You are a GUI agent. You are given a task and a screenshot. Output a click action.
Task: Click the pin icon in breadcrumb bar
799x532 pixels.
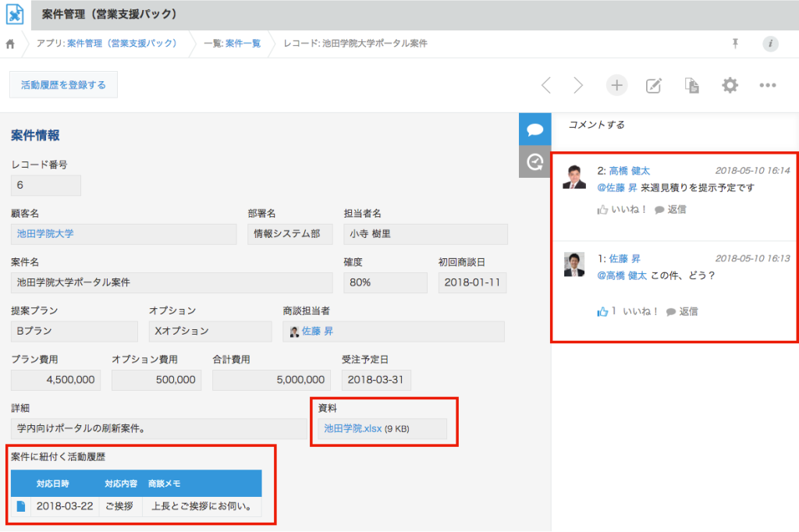[735, 44]
